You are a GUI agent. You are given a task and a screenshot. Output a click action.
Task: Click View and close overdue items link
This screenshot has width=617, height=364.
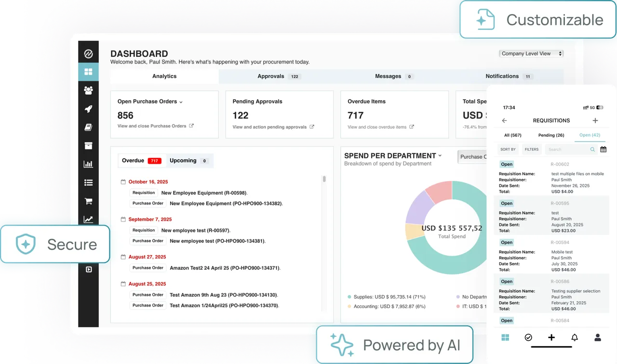click(377, 127)
